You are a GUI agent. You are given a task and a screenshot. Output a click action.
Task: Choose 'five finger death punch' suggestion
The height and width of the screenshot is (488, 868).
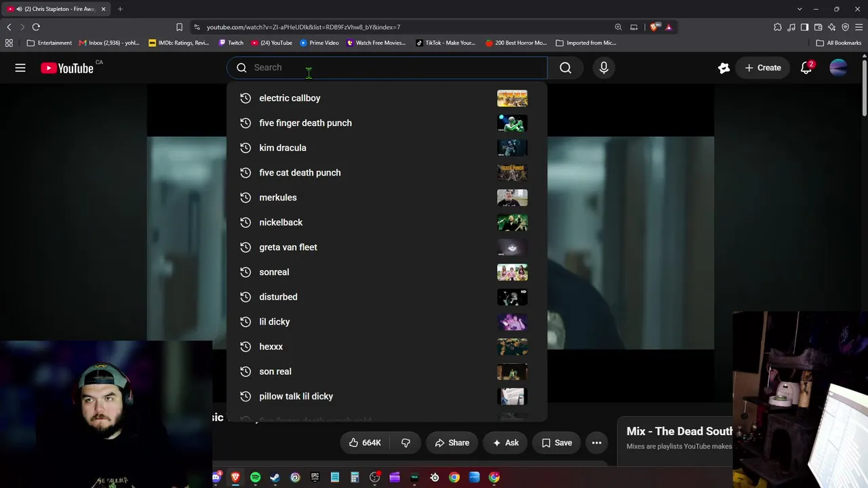[x=387, y=123]
